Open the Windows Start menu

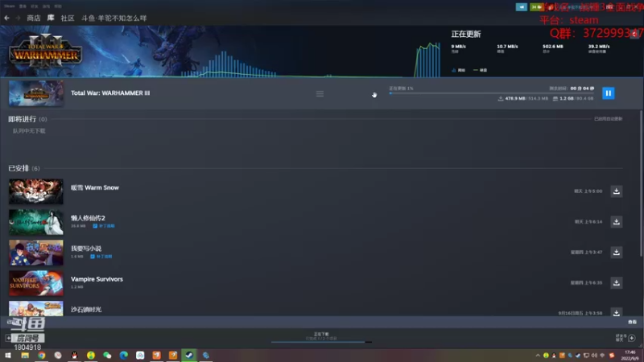[8, 355]
